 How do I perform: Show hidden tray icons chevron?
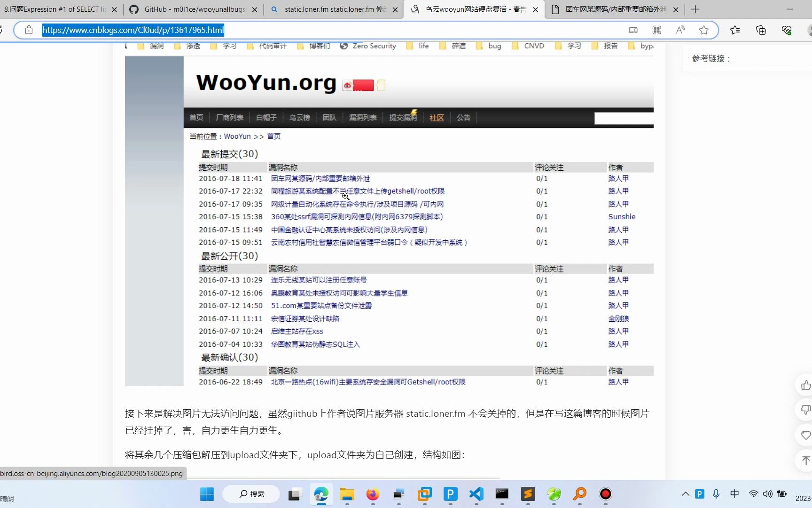(686, 494)
